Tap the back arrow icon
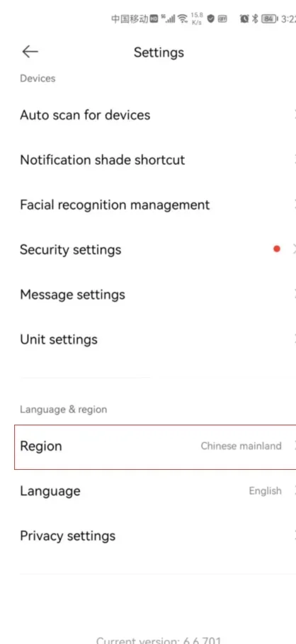 tap(30, 52)
